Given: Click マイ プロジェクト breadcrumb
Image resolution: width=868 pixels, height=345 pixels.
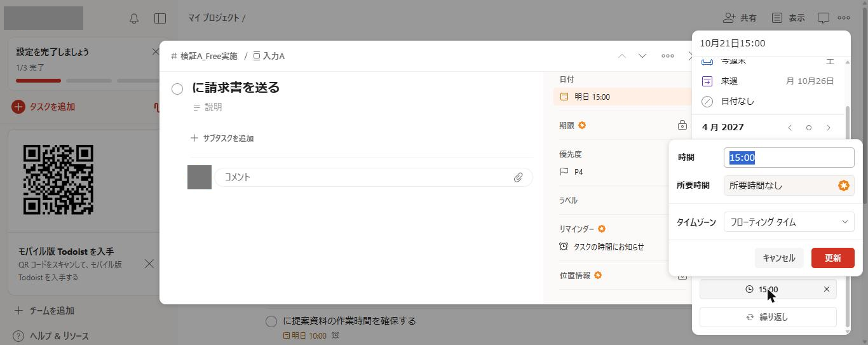Looking at the screenshot, I should [214, 18].
